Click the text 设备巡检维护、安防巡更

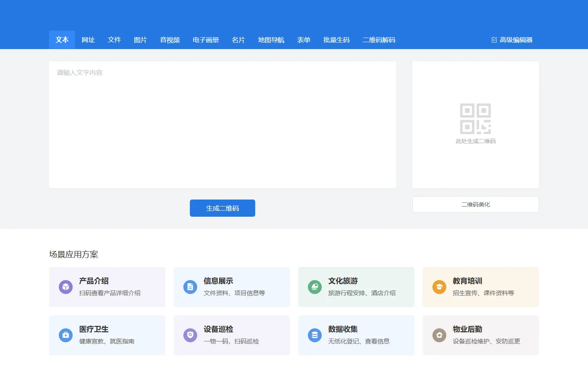487,341
